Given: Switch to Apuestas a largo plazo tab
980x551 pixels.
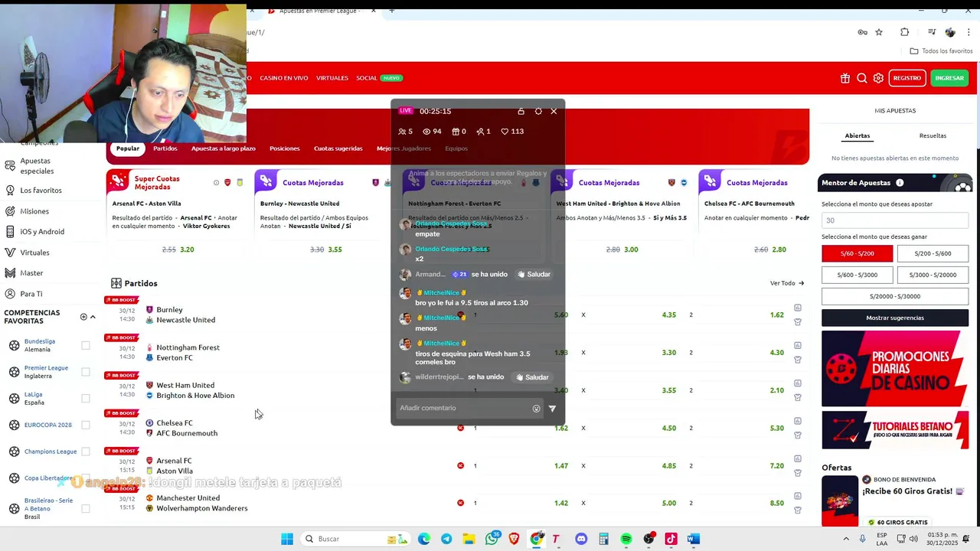Looking at the screenshot, I should click(x=224, y=148).
